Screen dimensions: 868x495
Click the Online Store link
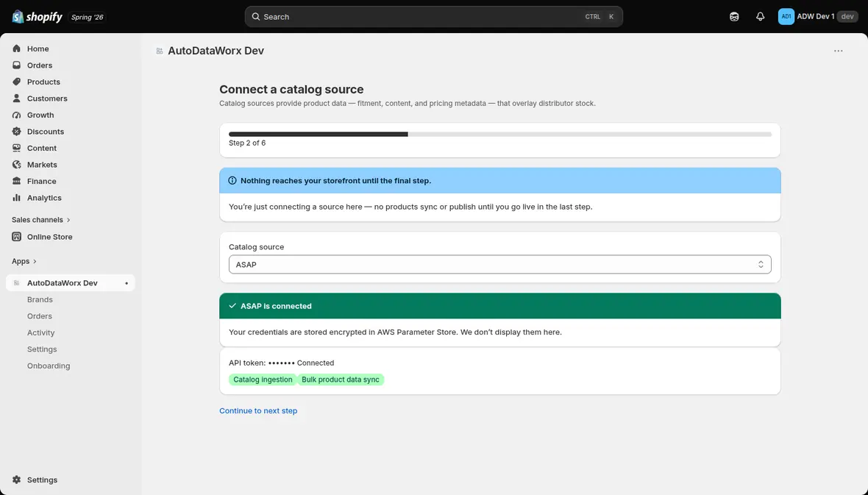pyautogui.click(x=49, y=237)
